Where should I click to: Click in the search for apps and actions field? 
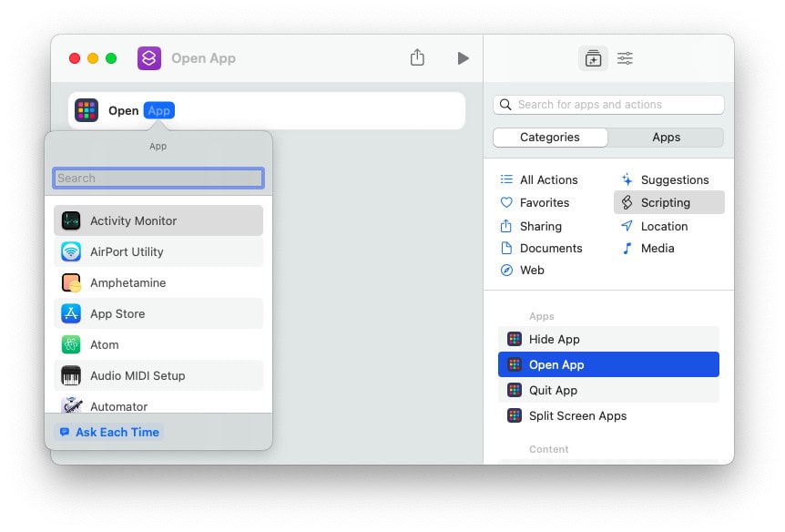608,104
